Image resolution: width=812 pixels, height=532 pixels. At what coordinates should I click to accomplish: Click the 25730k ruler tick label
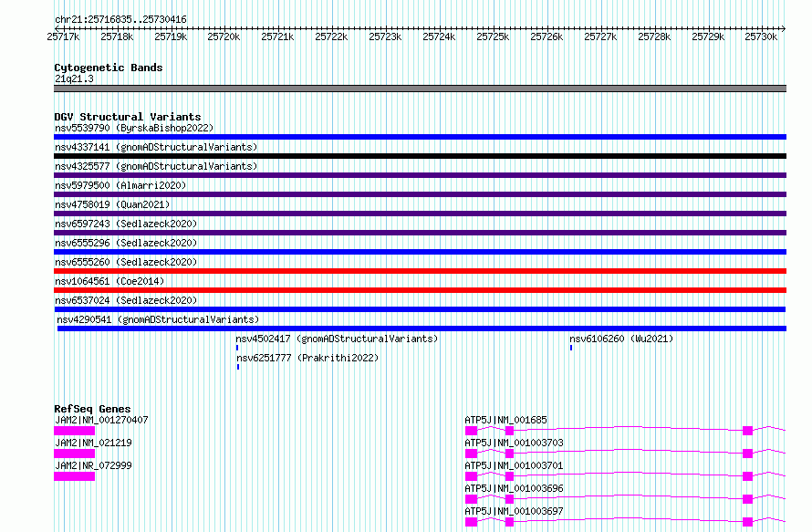(x=761, y=37)
